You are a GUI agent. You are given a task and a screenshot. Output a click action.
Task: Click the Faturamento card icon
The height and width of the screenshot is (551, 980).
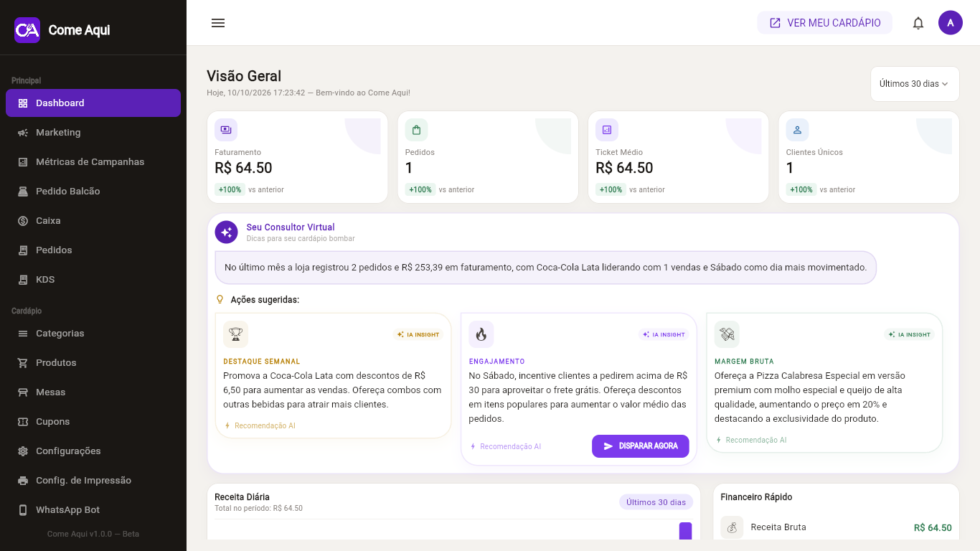coord(226,130)
